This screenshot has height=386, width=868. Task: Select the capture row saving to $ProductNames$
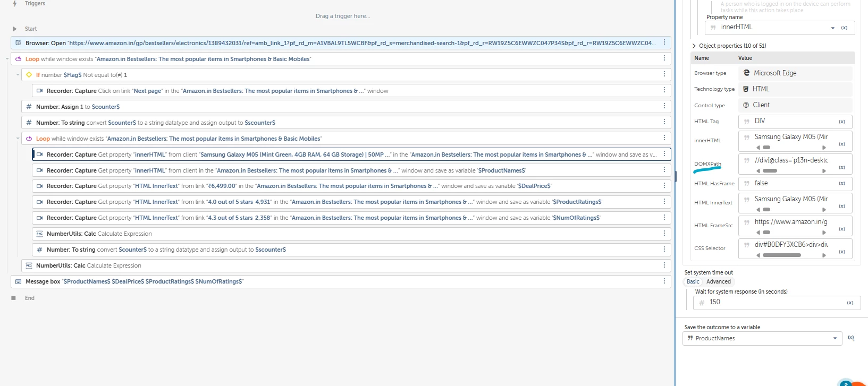(351, 170)
